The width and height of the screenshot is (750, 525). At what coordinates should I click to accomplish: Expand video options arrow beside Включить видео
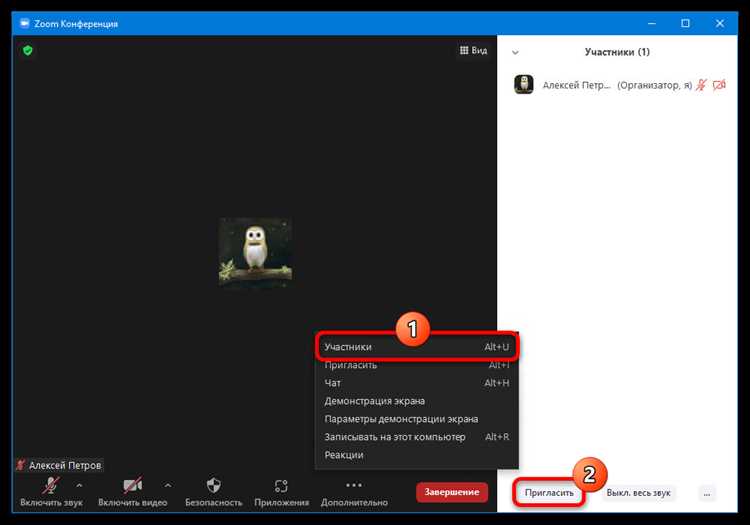click(x=168, y=486)
